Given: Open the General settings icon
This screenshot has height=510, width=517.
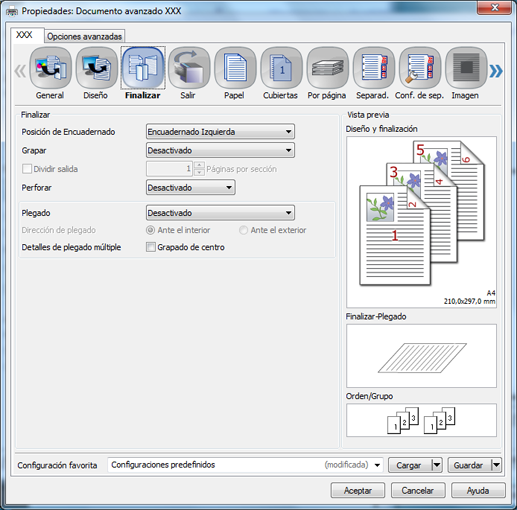Looking at the screenshot, I should [50, 68].
